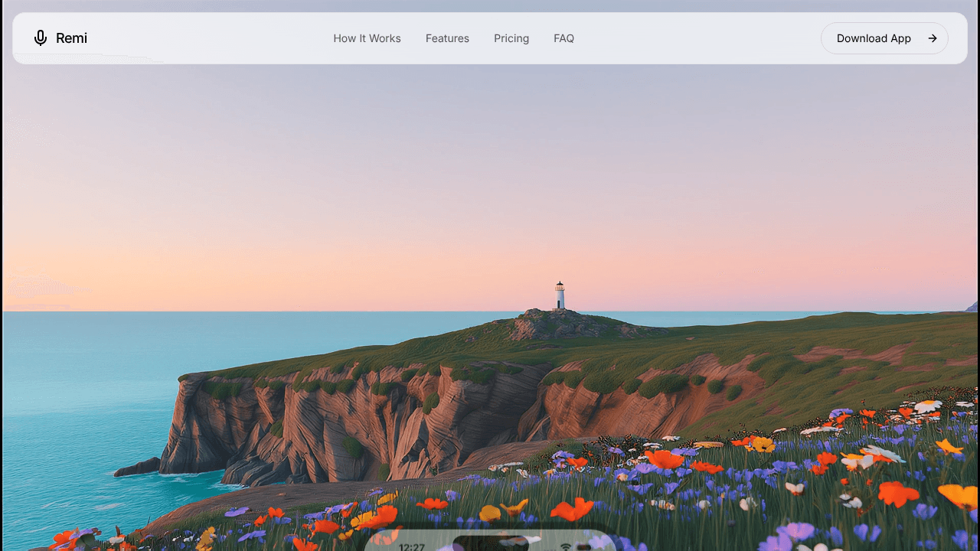Click the Download App button
Viewport: 980px width, 551px height.
click(x=884, y=38)
